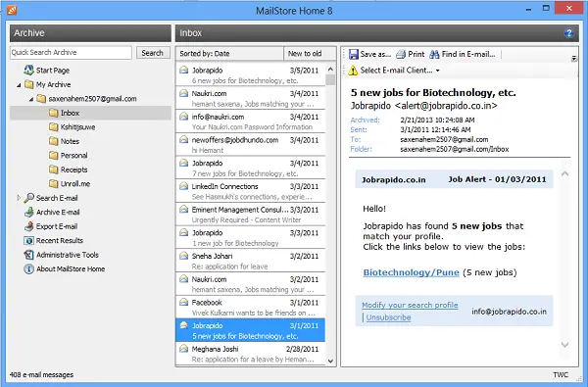588x387 pixels.
Task: Toggle the New to old sort order
Action: pyautogui.click(x=310, y=54)
